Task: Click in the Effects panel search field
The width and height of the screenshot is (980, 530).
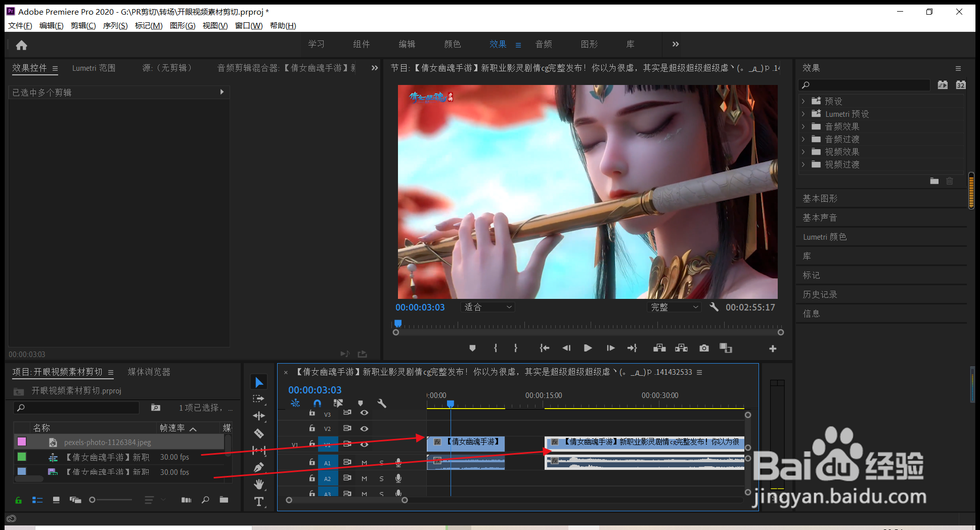Action: [865, 85]
